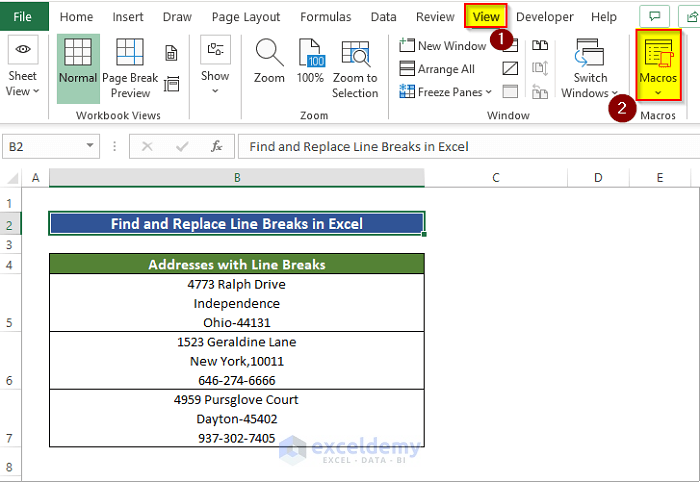Open the Switch Windows dropdown
Screen dimensions: 700x482
click(x=590, y=68)
